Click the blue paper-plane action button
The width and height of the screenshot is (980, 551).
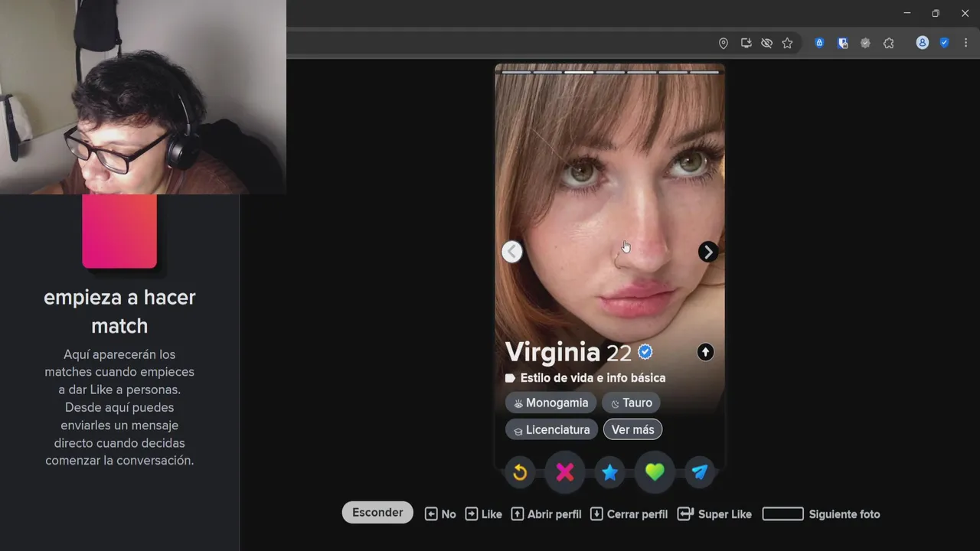(700, 472)
